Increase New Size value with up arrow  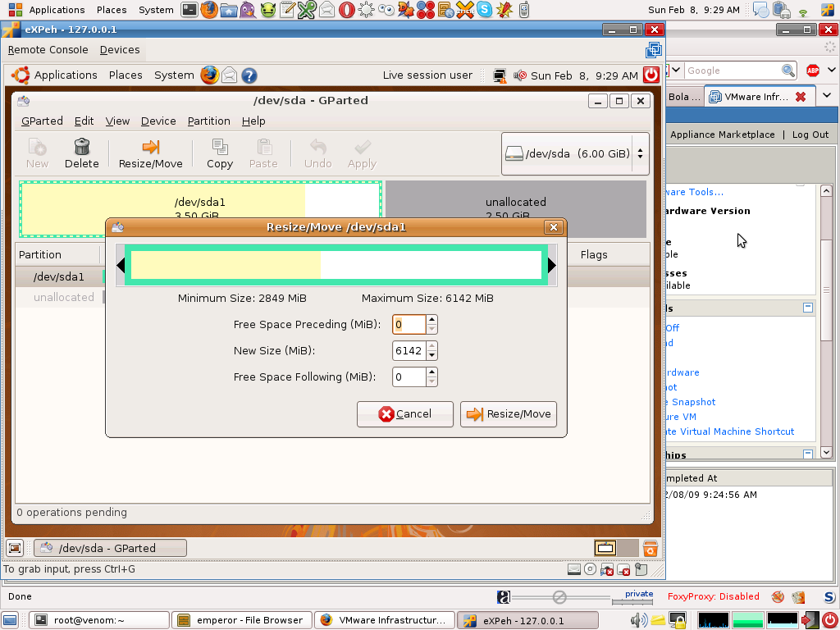[x=431, y=346]
